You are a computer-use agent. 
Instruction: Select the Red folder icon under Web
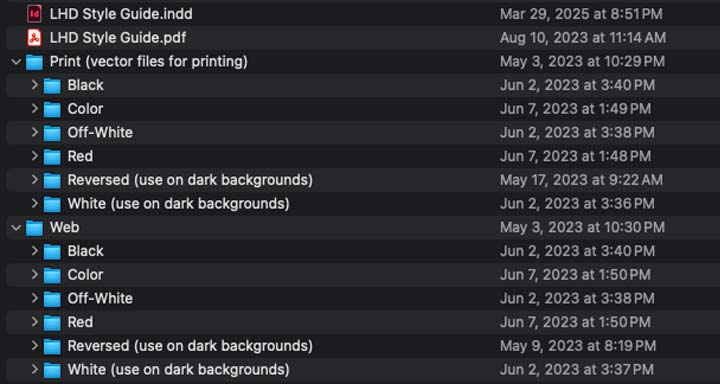tap(52, 322)
